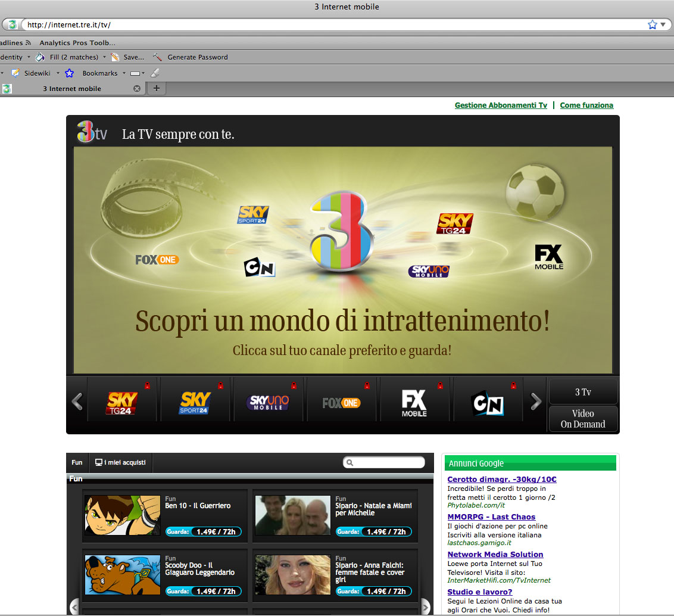This screenshot has height=616, width=674.
Task: Click the Scooby Doo thumbnail
Action: pos(123,575)
